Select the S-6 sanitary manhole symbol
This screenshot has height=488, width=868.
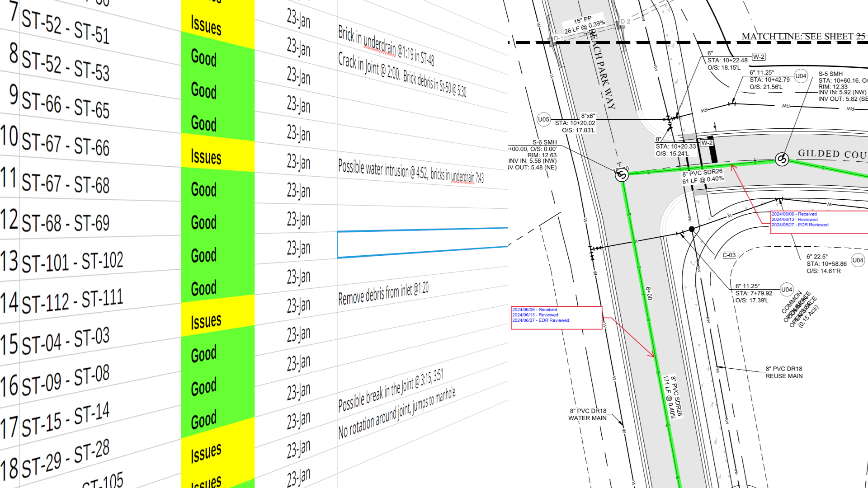[622, 175]
